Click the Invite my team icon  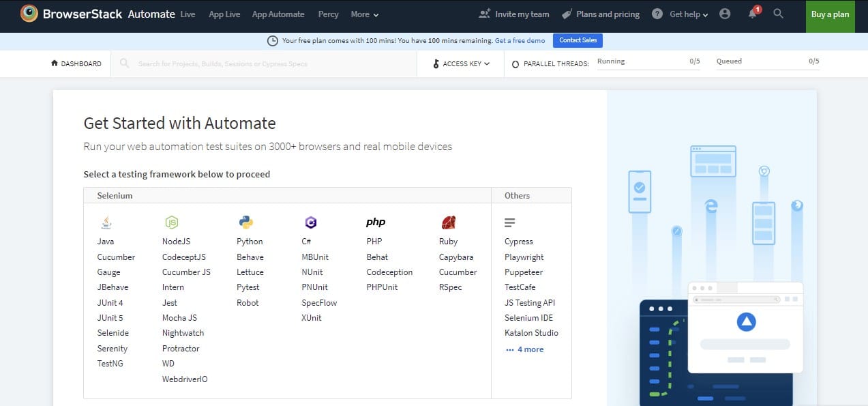(483, 13)
